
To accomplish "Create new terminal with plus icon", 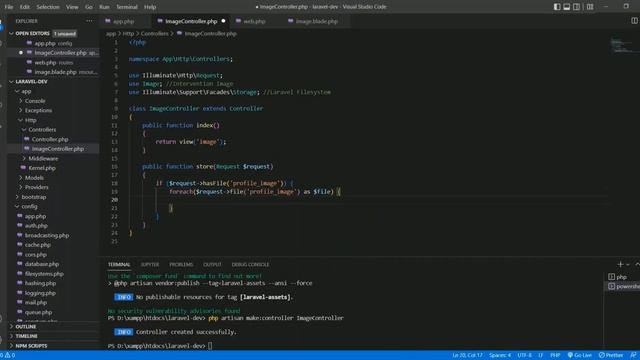I will pos(620,264).
